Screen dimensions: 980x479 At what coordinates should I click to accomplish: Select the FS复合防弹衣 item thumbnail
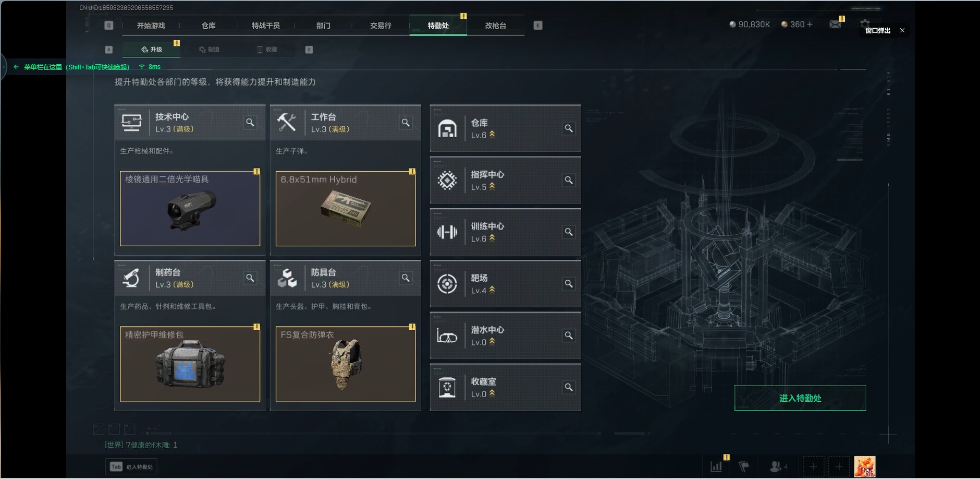346,364
